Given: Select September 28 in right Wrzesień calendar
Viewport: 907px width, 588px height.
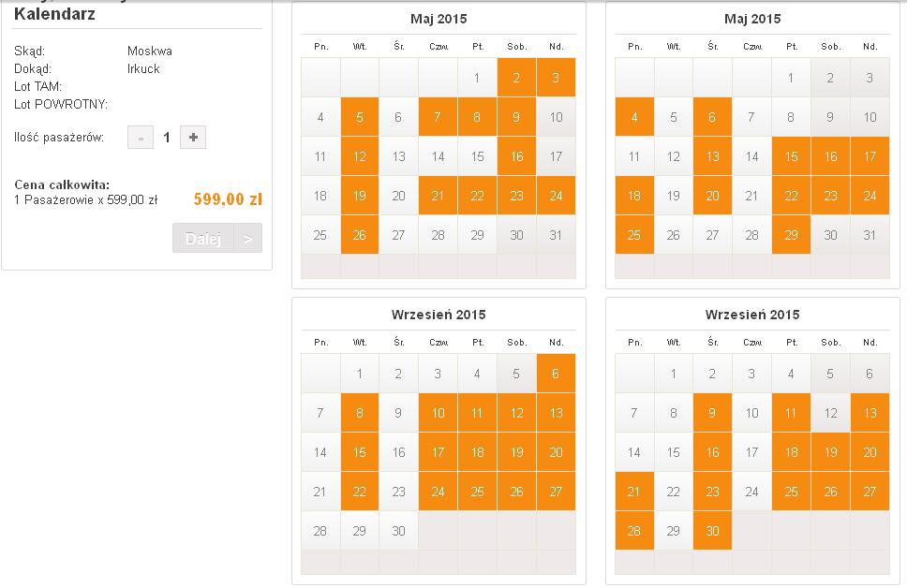Looking at the screenshot, I should 634,531.
